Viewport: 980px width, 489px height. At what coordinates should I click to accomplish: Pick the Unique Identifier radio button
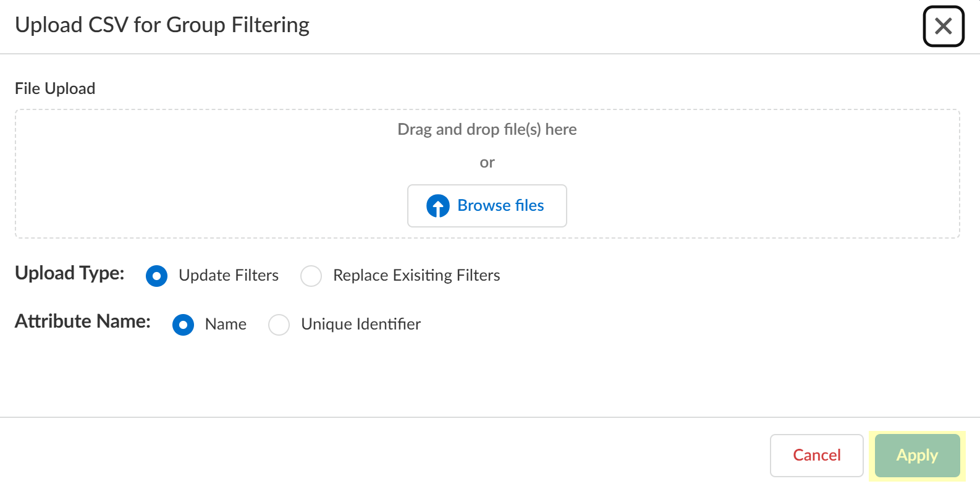tap(279, 325)
